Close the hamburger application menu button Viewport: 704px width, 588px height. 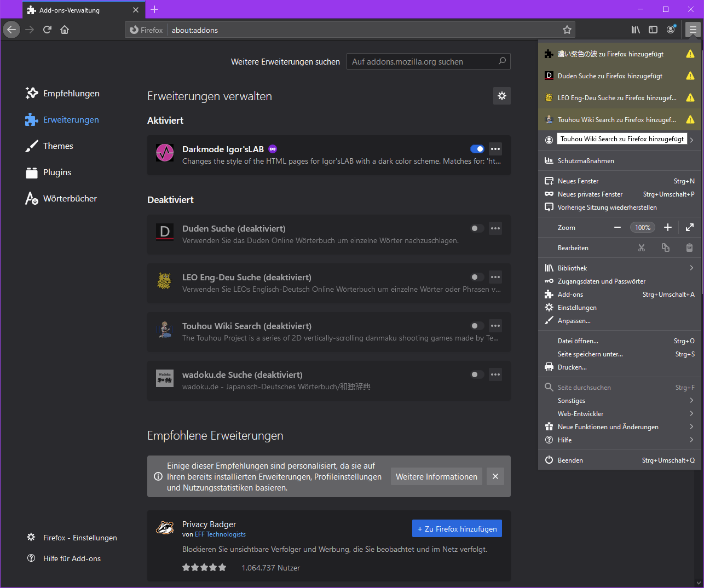[693, 30]
